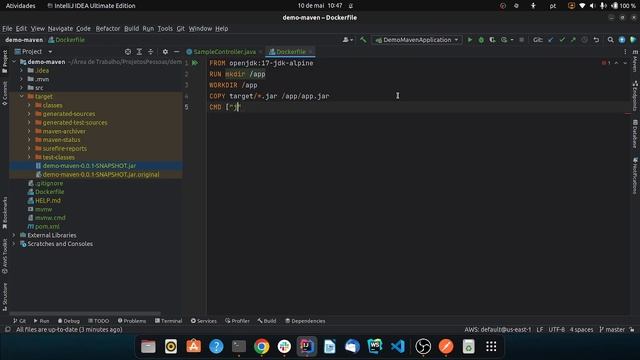Click Git Update Project arrow icon
Viewport: 640px width, 360px height.
coord(551,40)
